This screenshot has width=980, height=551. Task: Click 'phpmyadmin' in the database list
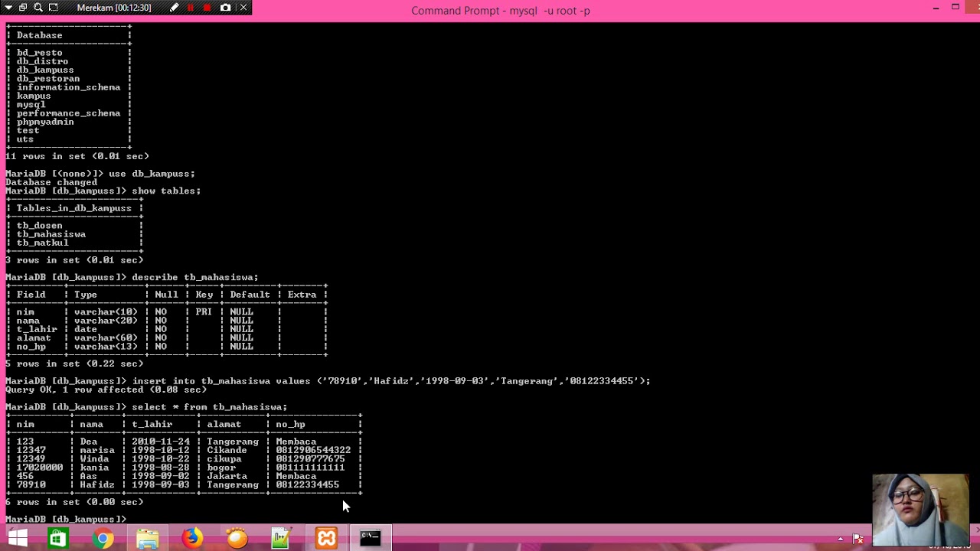coord(45,122)
